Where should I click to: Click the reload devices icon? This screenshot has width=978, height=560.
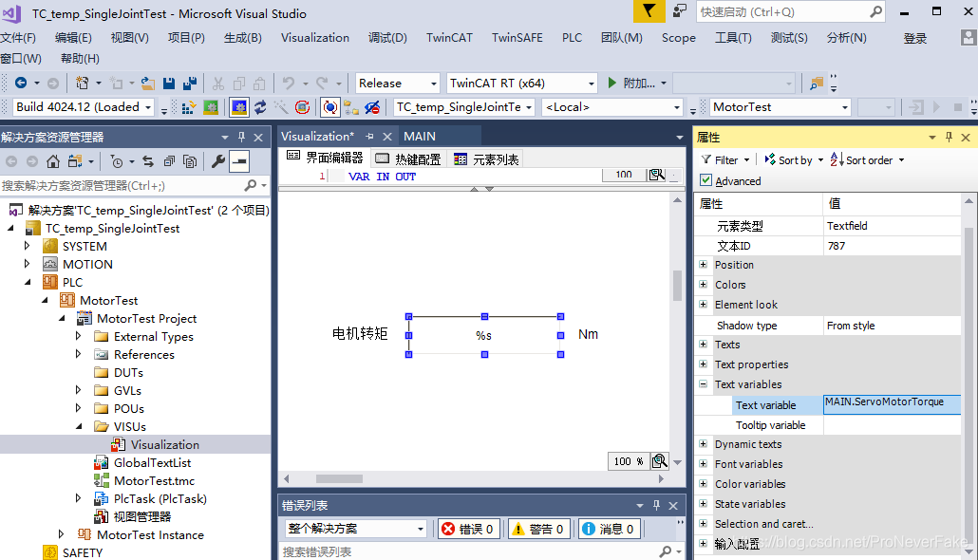pos(260,107)
